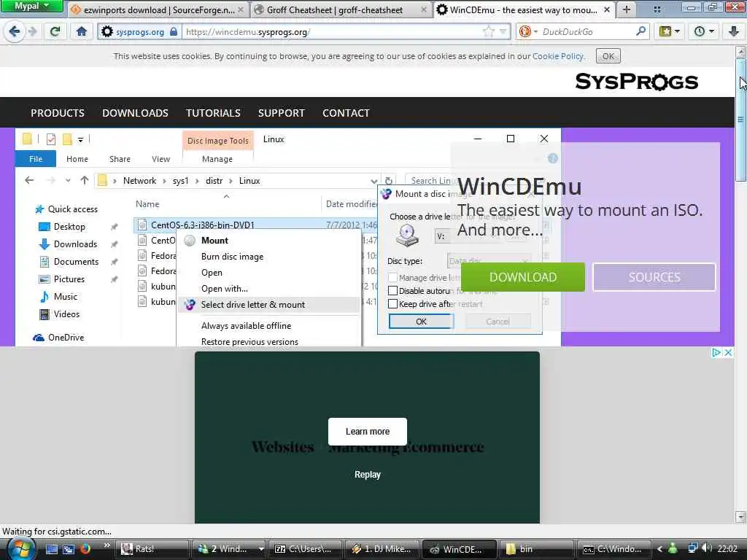The height and width of the screenshot is (560, 747).
Task: Click the page vertical scrollbar thumb
Action: [741, 120]
